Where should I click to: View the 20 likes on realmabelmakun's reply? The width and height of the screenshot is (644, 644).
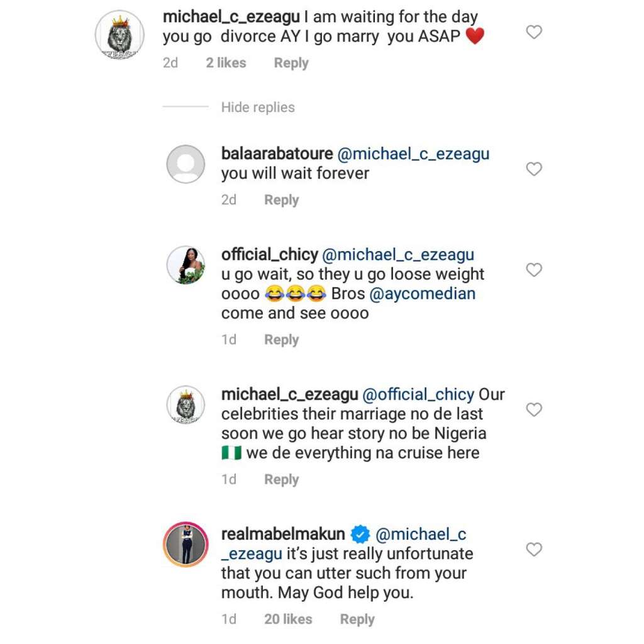tap(288, 619)
